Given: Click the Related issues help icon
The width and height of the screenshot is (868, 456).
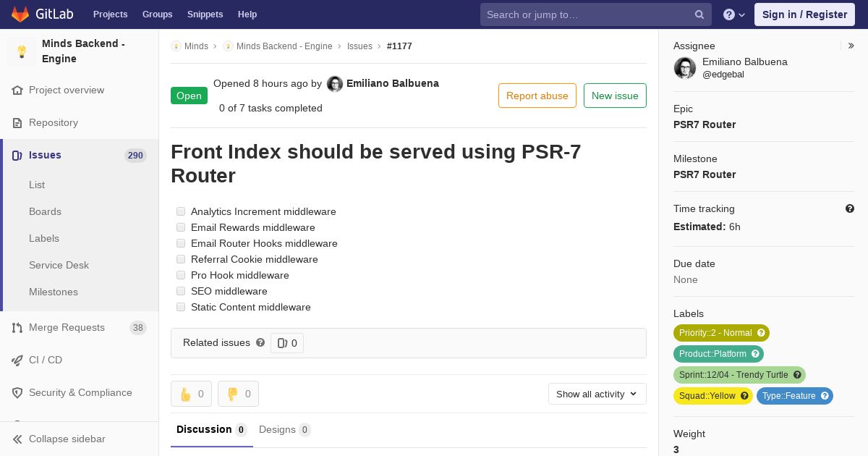Looking at the screenshot, I should coord(260,342).
